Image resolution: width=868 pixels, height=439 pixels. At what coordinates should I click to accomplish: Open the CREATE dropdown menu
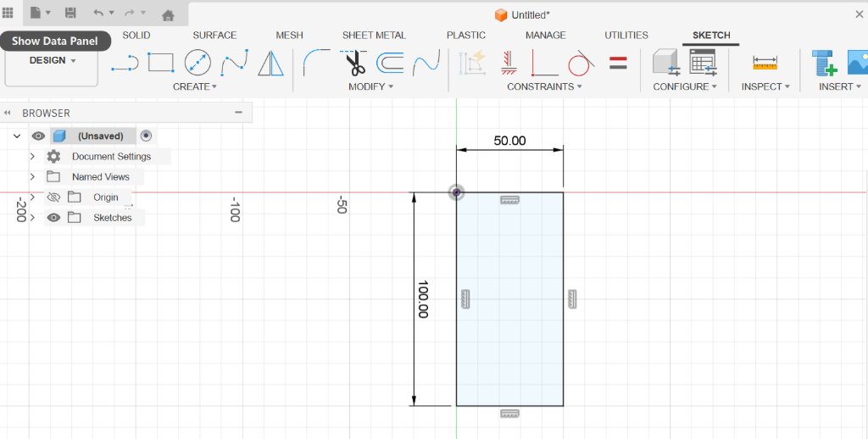click(x=195, y=86)
